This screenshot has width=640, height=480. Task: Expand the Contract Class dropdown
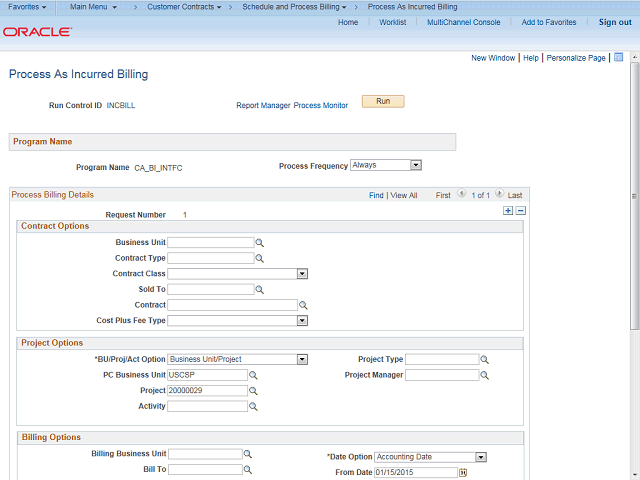click(302, 274)
